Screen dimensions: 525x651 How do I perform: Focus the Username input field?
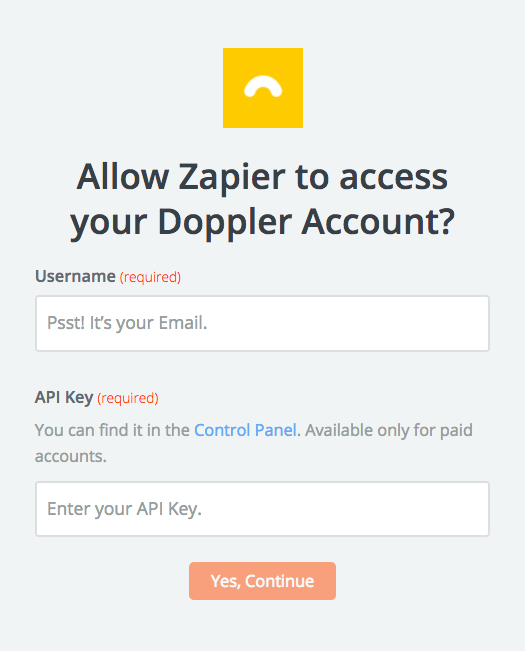262,323
